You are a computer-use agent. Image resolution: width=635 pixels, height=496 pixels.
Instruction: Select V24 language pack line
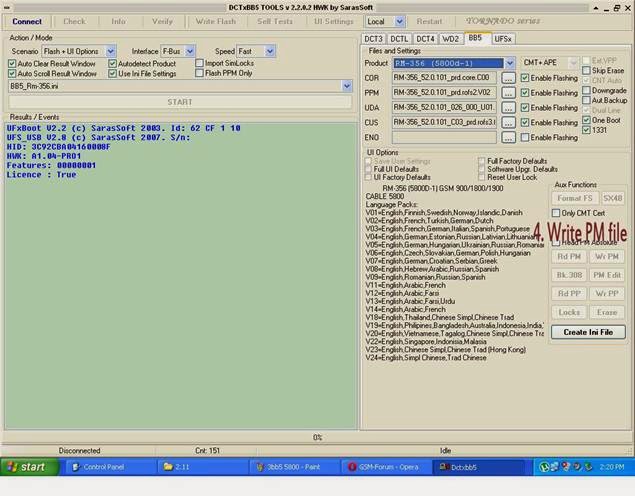426,358
